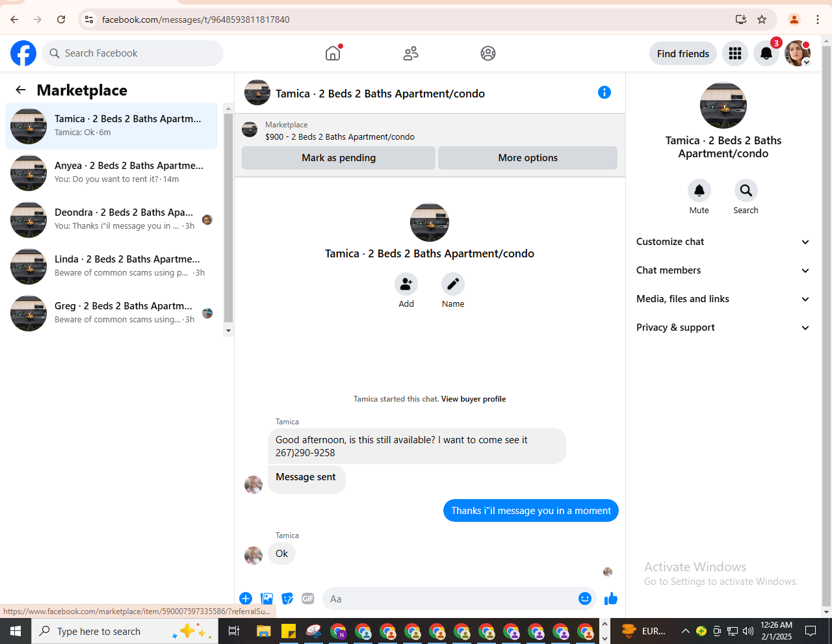832x644 pixels.
Task: Select the Tamica conversation in the list
Action: [x=112, y=126]
